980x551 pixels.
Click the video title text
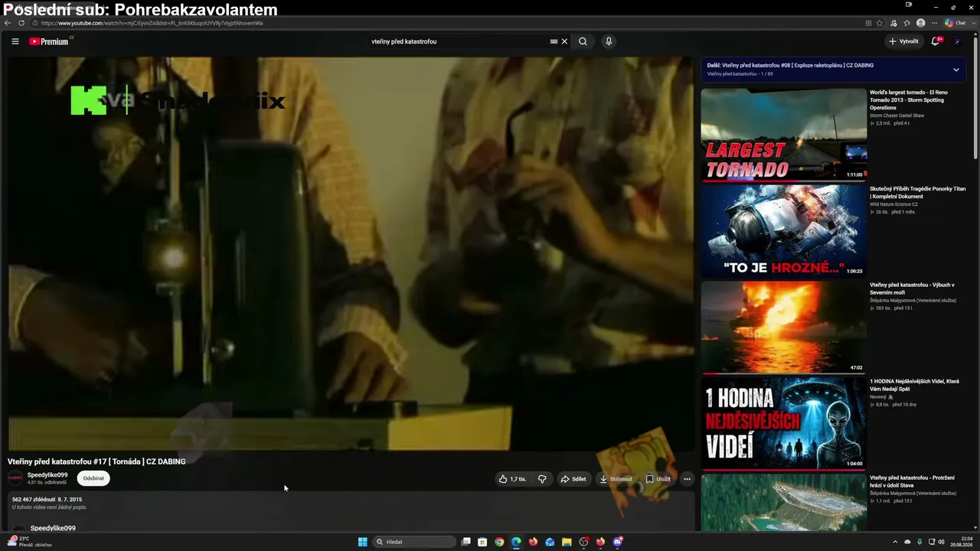coord(96,461)
